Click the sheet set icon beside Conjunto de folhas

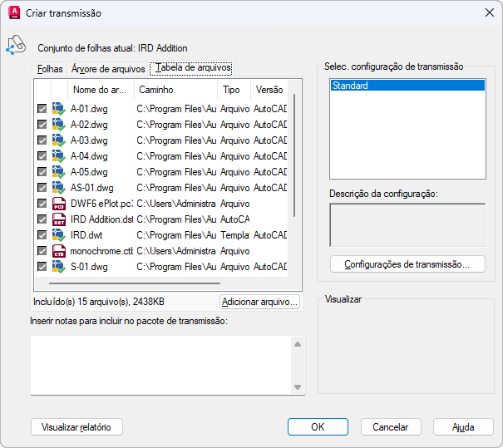point(16,46)
